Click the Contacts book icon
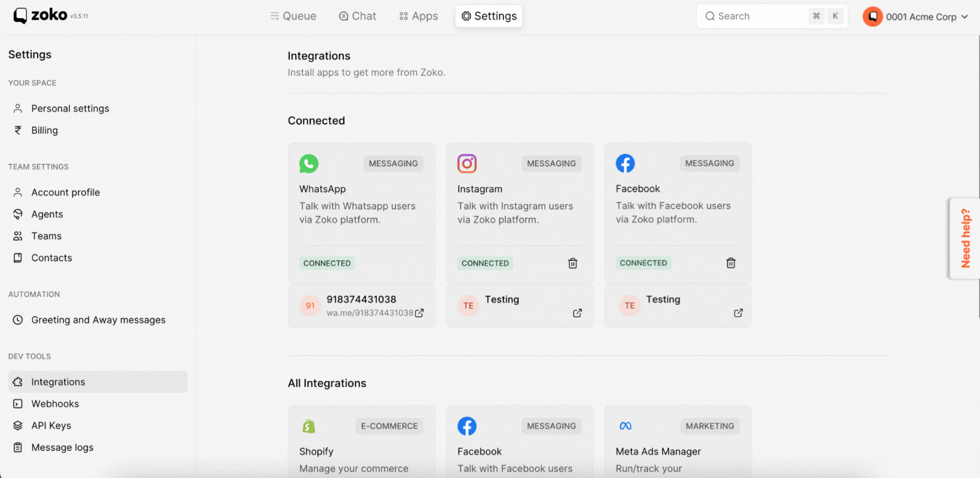 [x=18, y=258]
